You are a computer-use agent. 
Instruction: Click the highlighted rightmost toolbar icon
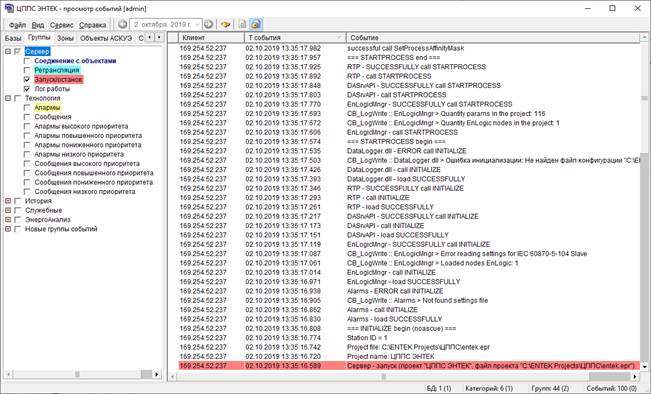pyautogui.click(x=256, y=24)
